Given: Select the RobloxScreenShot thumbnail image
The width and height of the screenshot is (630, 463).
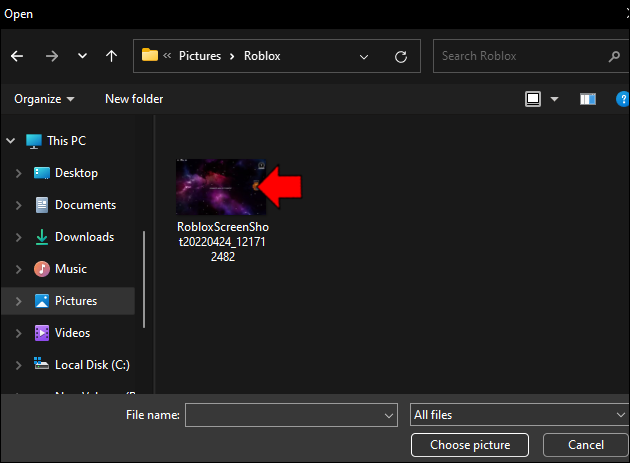Looking at the screenshot, I should click(x=221, y=186).
